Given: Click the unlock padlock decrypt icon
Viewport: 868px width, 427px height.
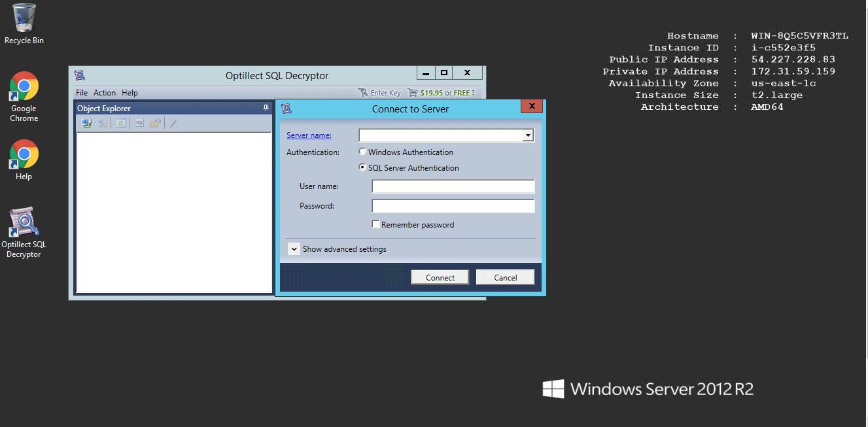Looking at the screenshot, I should pyautogui.click(x=156, y=123).
